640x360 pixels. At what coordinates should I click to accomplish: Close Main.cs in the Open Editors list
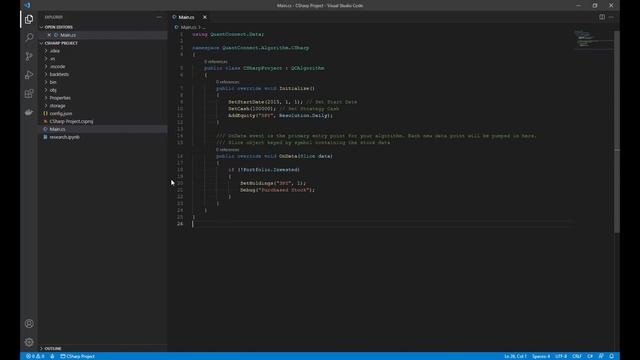pos(49,35)
